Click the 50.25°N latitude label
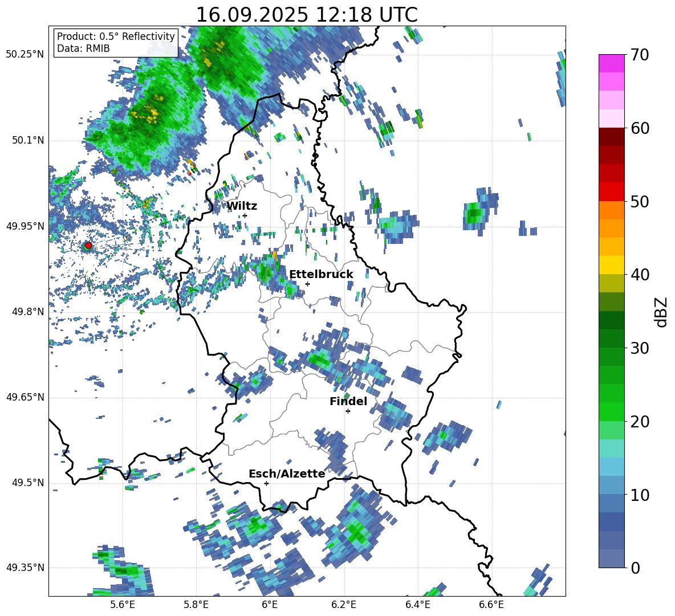Screen dimensions: 675x616 pyautogui.click(x=25, y=55)
